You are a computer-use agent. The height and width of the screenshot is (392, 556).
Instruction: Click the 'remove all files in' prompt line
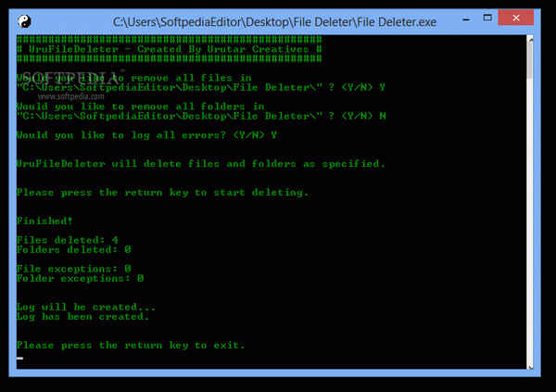tap(134, 78)
